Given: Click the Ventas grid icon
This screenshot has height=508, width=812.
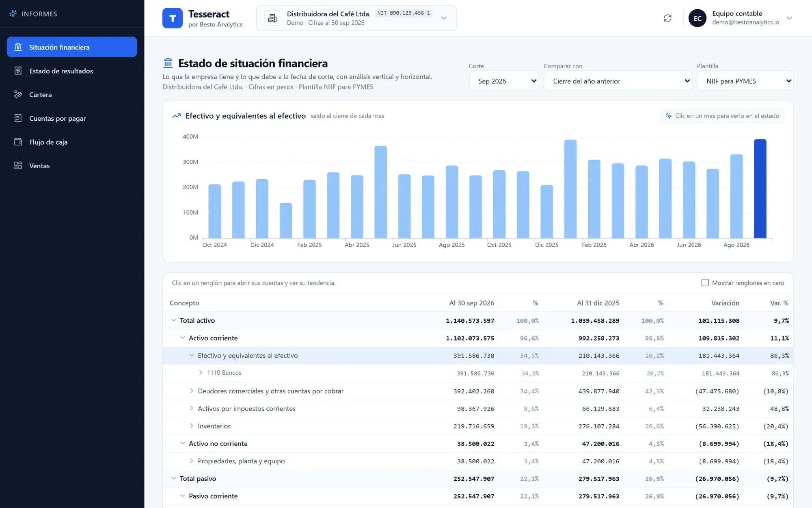Looking at the screenshot, I should click(18, 165).
